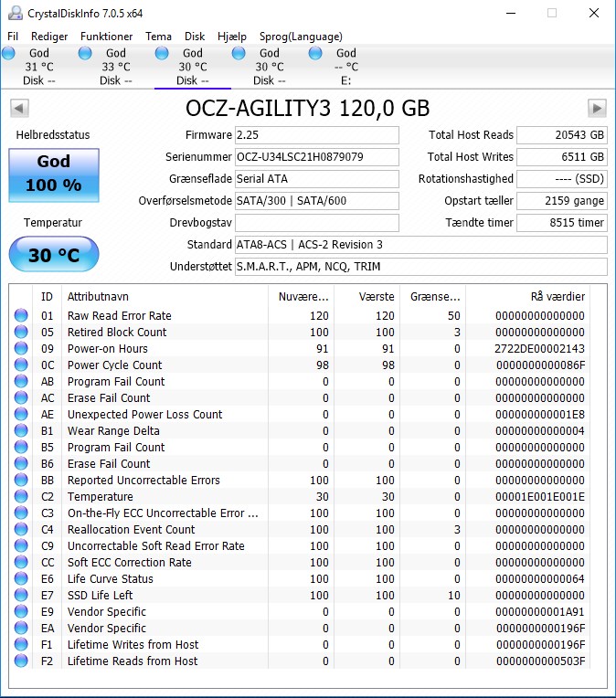Click the Grænseflade field showing Serial ATA
The width and height of the screenshot is (616, 698).
[317, 178]
